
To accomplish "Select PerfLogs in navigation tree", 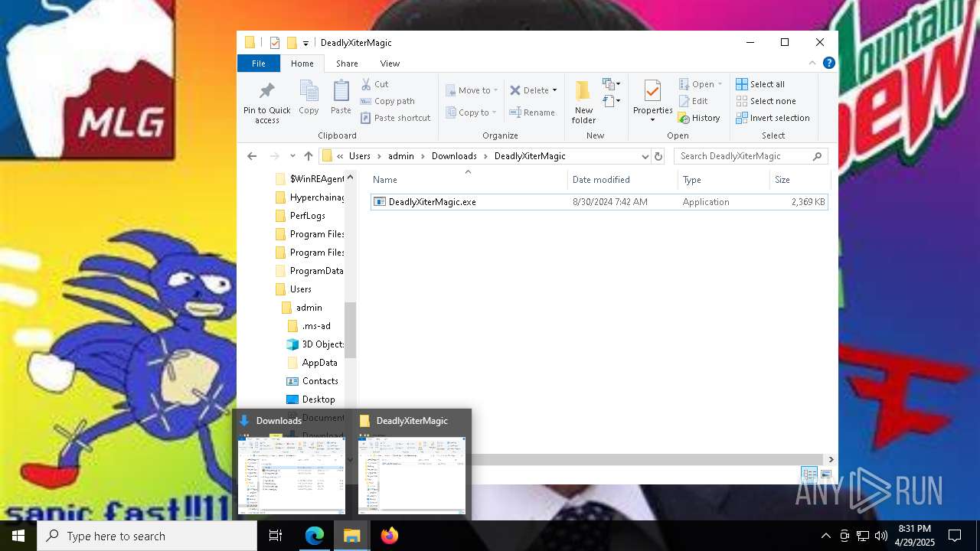I will coord(308,216).
